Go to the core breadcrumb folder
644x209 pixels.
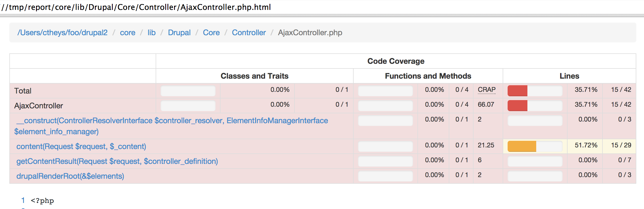128,33
